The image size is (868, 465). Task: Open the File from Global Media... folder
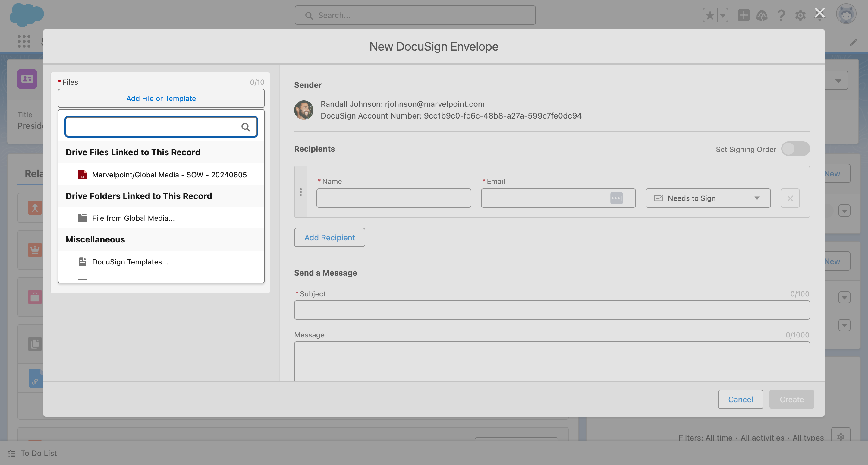(x=134, y=218)
